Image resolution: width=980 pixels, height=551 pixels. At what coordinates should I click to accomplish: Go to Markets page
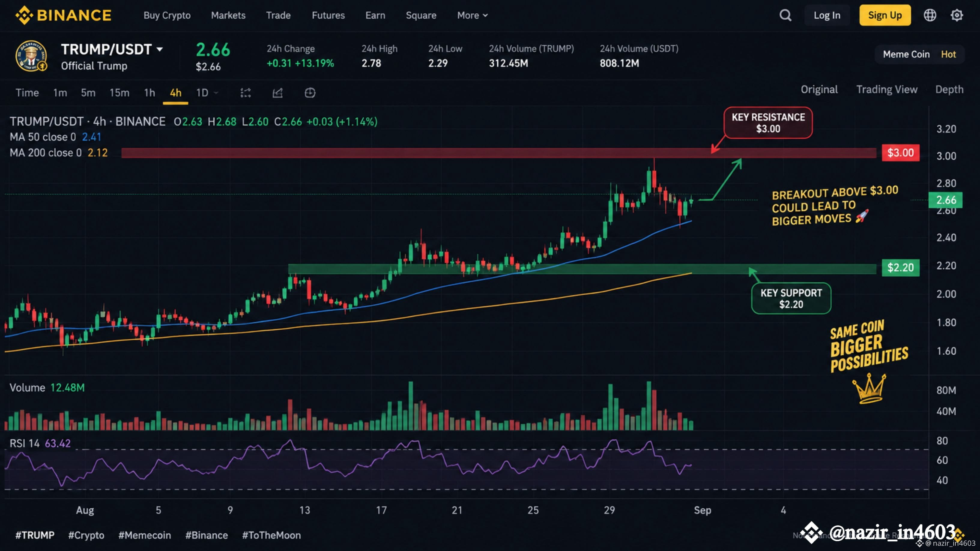click(x=228, y=15)
